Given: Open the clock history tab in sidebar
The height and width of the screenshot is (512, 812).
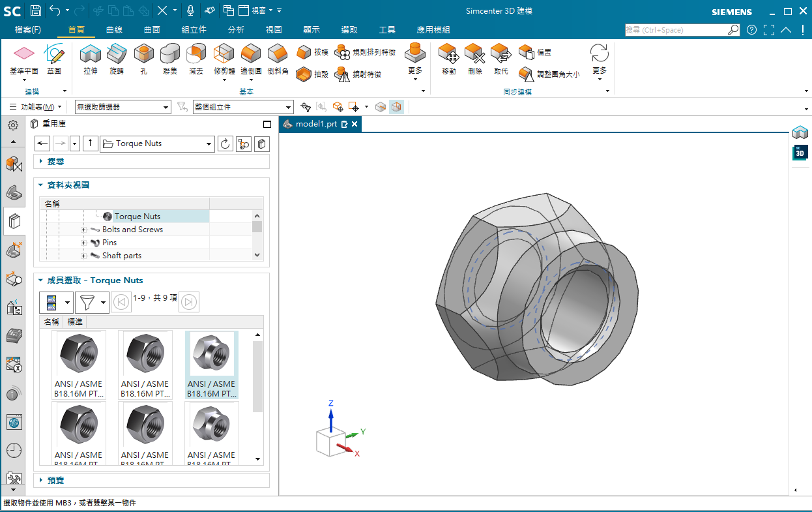Looking at the screenshot, I should [14, 450].
